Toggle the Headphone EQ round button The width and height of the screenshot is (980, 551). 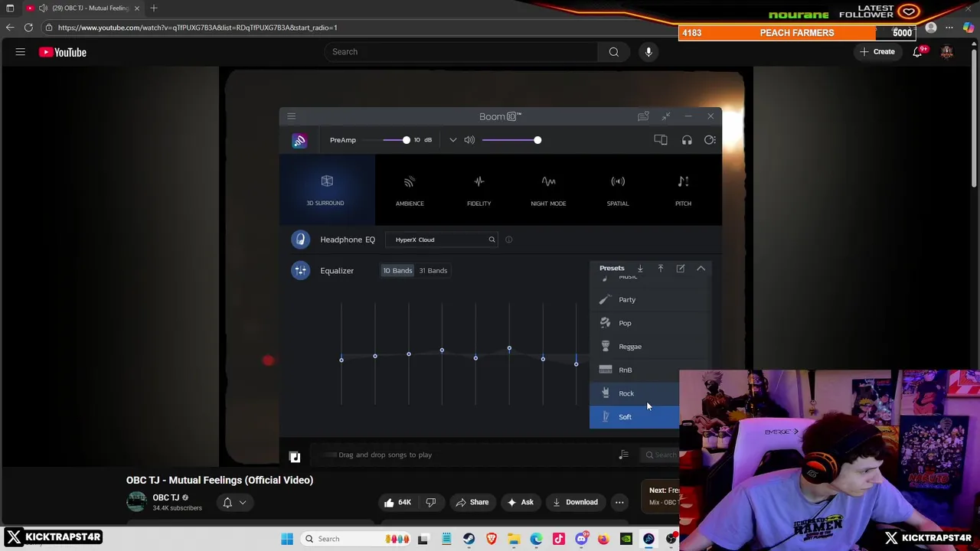click(x=300, y=240)
